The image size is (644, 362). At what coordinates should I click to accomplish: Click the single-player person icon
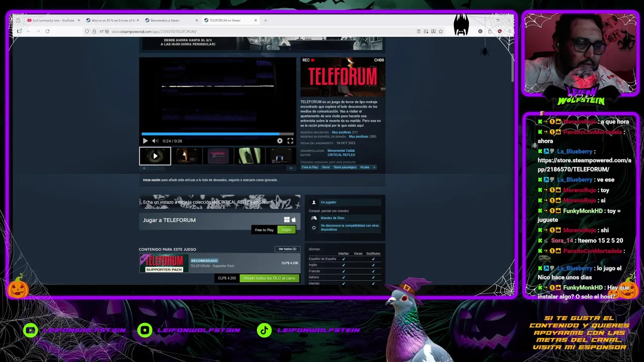coord(314,202)
